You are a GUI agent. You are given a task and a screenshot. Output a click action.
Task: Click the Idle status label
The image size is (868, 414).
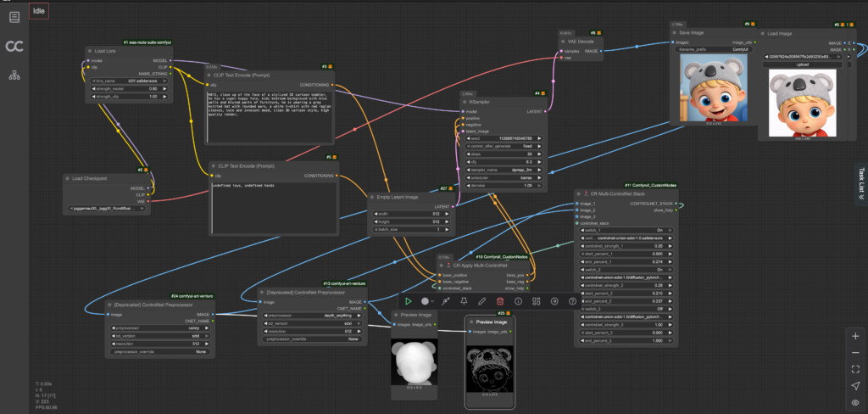[41, 11]
